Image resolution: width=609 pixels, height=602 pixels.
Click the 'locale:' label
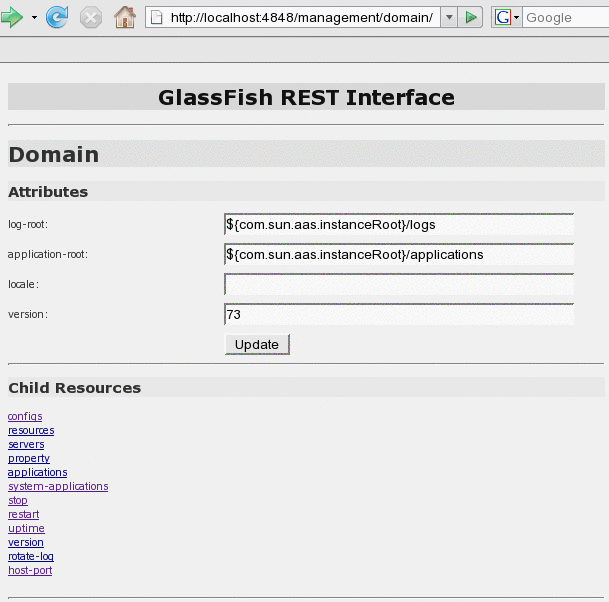pyautogui.click(x=23, y=284)
